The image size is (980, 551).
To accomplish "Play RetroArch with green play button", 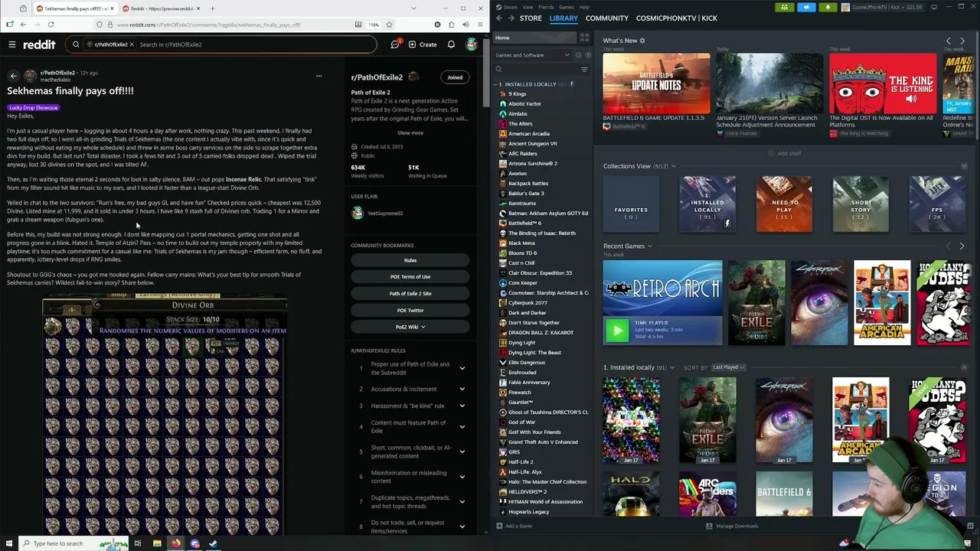I will click(616, 331).
